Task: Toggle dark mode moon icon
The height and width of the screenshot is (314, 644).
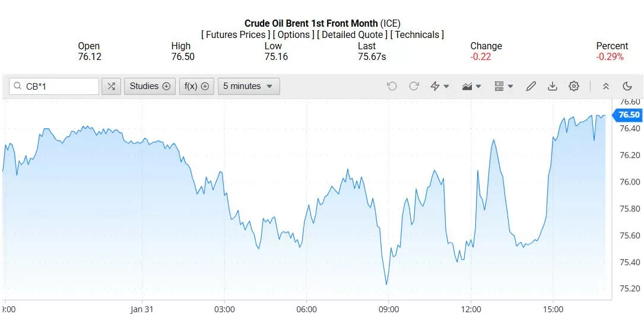Action: click(627, 86)
